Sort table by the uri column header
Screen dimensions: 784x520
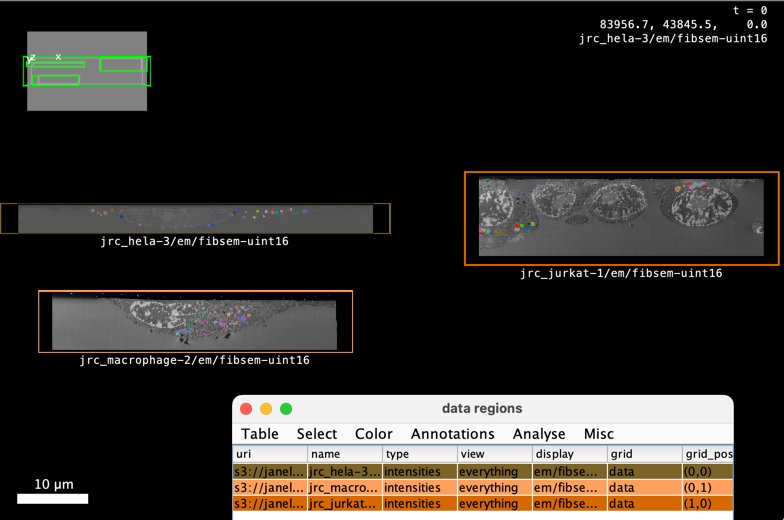click(x=268, y=454)
